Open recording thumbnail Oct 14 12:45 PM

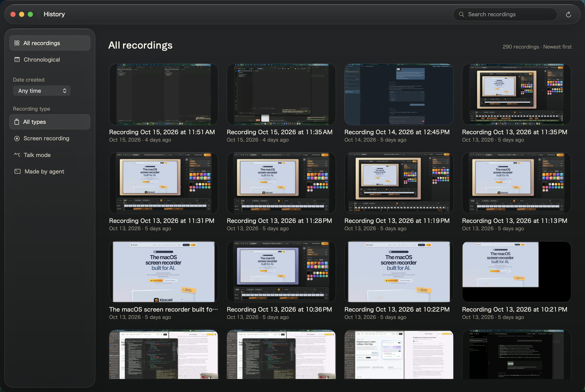(399, 94)
